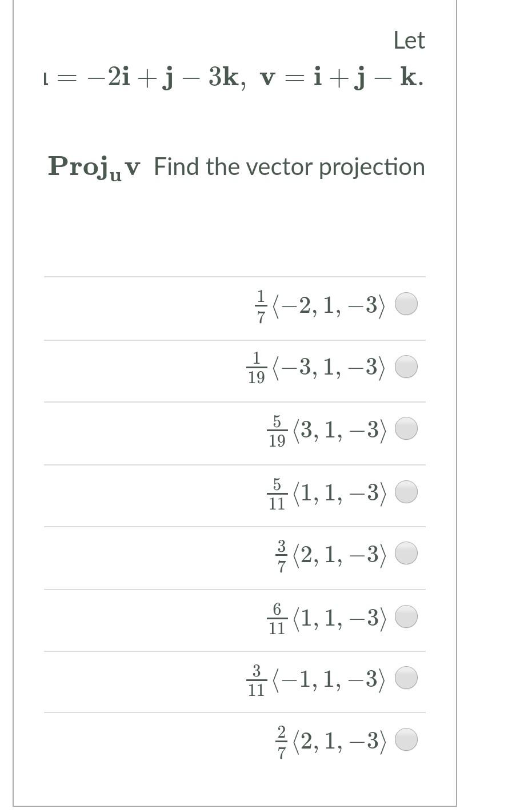
Task: Pick the answer 3/11⟨−1, 1, −3⟩
Action: click(x=406, y=678)
